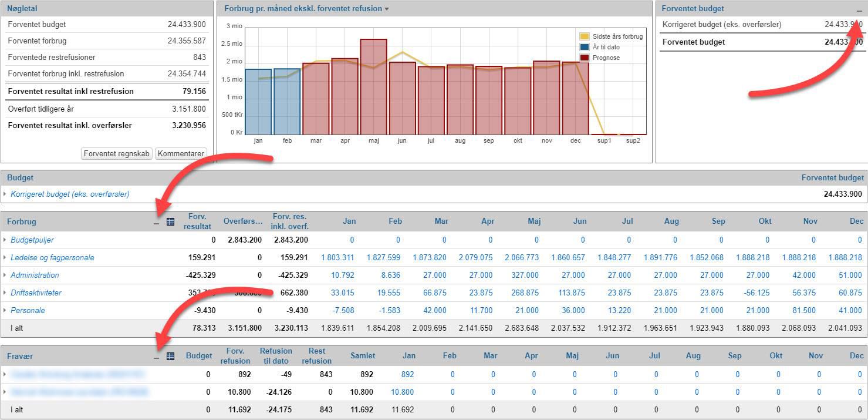The image size is (868, 420).
Task: Open the table view icon in the Fravær header
Action: point(171,356)
